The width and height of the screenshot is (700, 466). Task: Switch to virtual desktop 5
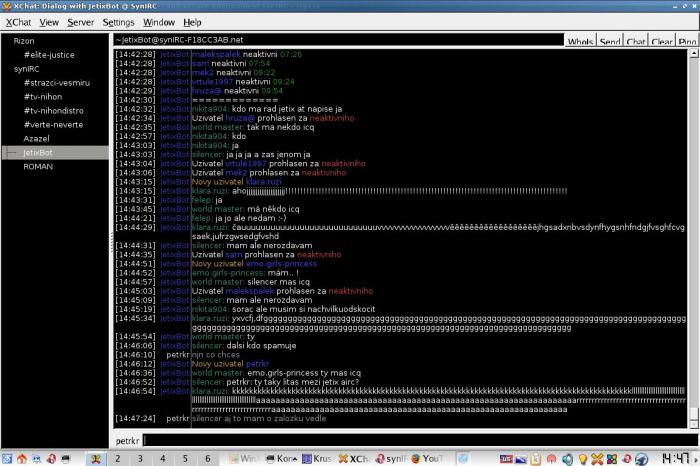[185, 458]
